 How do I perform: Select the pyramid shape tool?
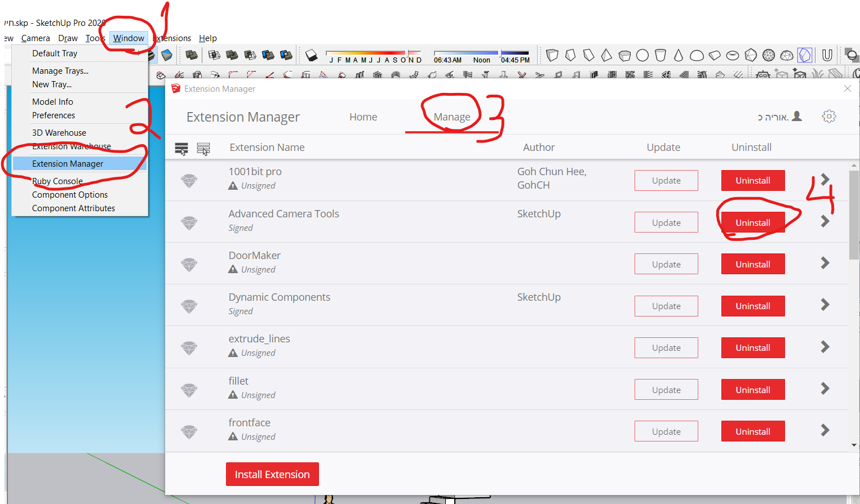pos(606,55)
